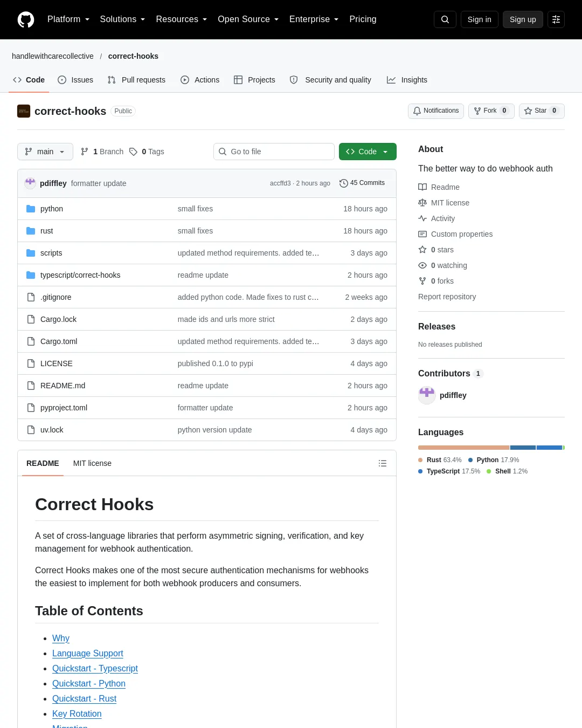
Task: Open the GitHub home logo
Action: (x=26, y=19)
